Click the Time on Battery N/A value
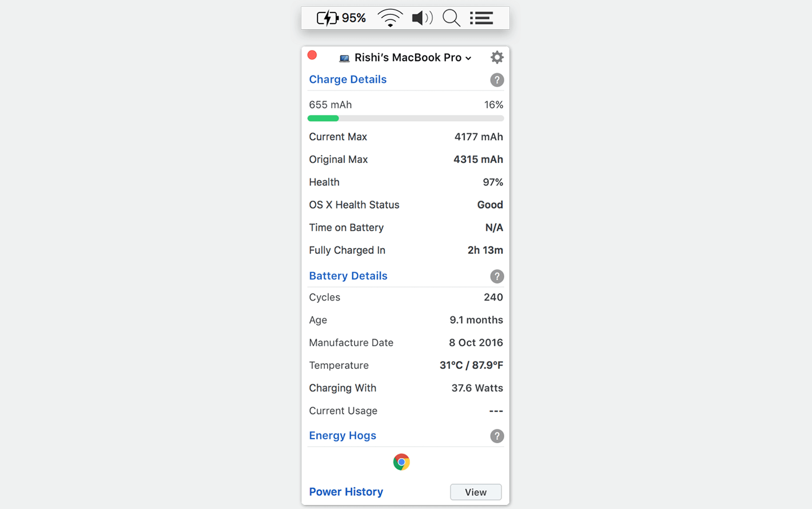The image size is (812, 509). click(494, 228)
